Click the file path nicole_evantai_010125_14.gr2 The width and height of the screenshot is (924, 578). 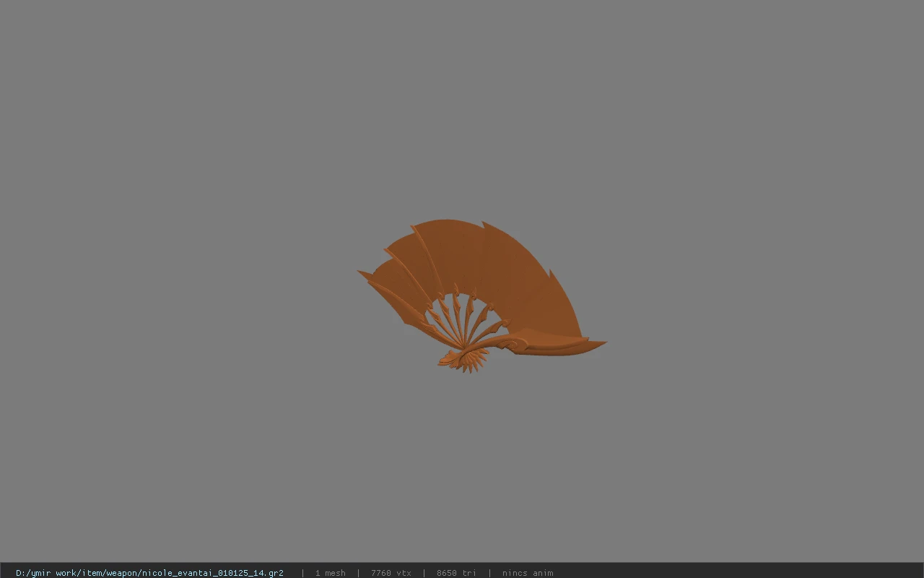tap(149, 573)
